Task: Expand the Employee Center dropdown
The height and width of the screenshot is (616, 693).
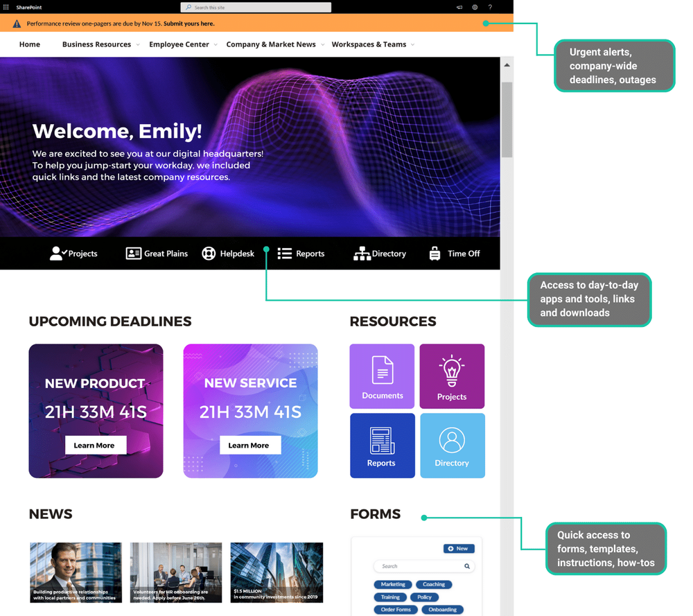Action: (179, 44)
